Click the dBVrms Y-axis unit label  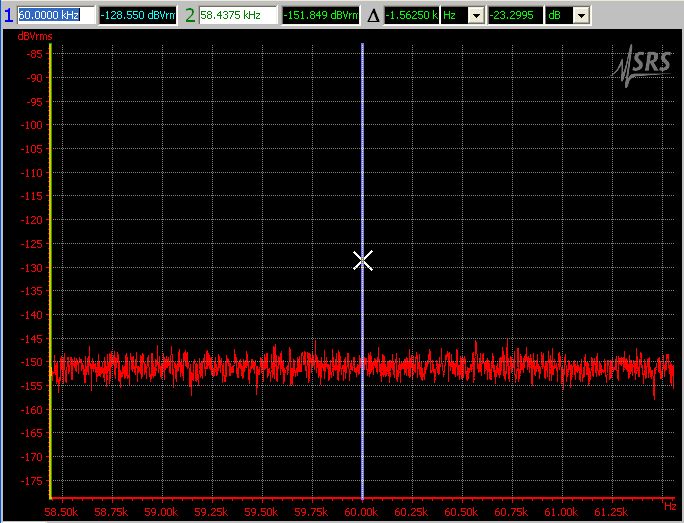(x=35, y=36)
